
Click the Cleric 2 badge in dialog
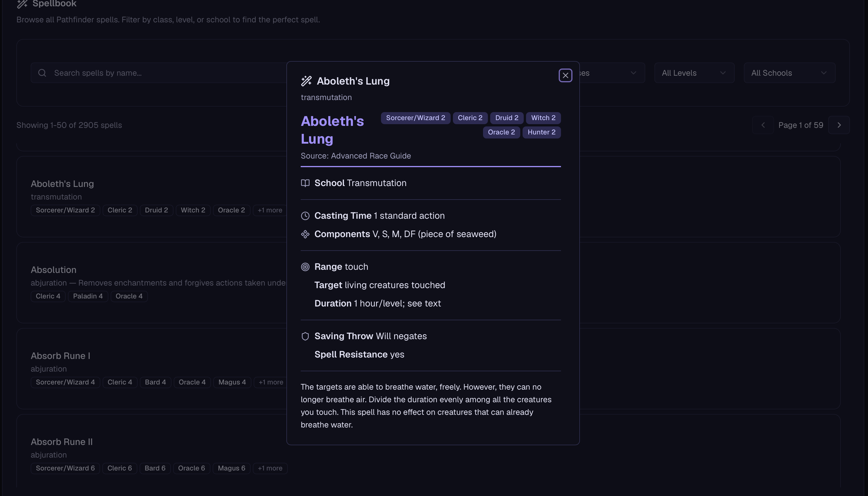point(470,118)
